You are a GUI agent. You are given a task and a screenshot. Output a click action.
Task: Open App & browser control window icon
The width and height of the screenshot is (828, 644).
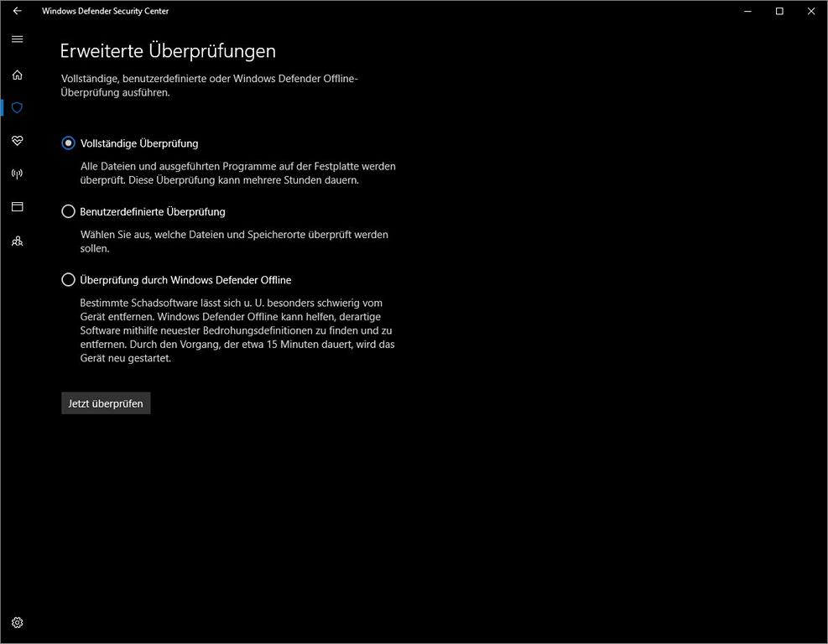coord(18,207)
